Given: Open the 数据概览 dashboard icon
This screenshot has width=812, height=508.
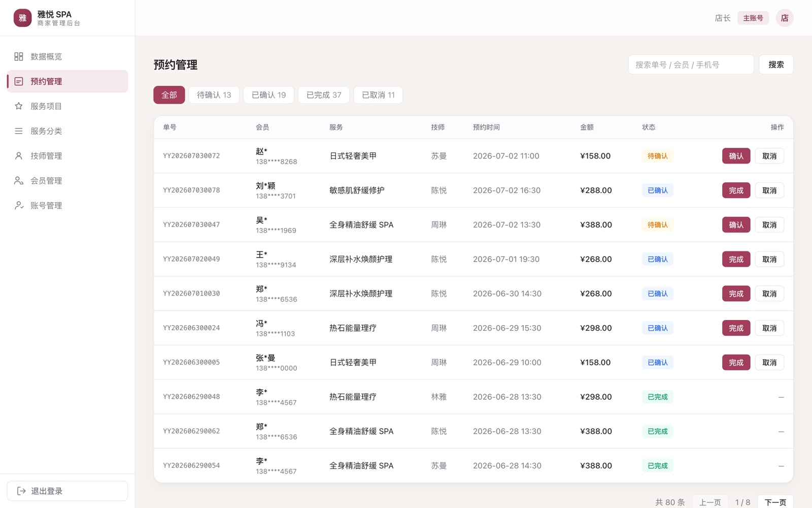Looking at the screenshot, I should click(x=19, y=56).
